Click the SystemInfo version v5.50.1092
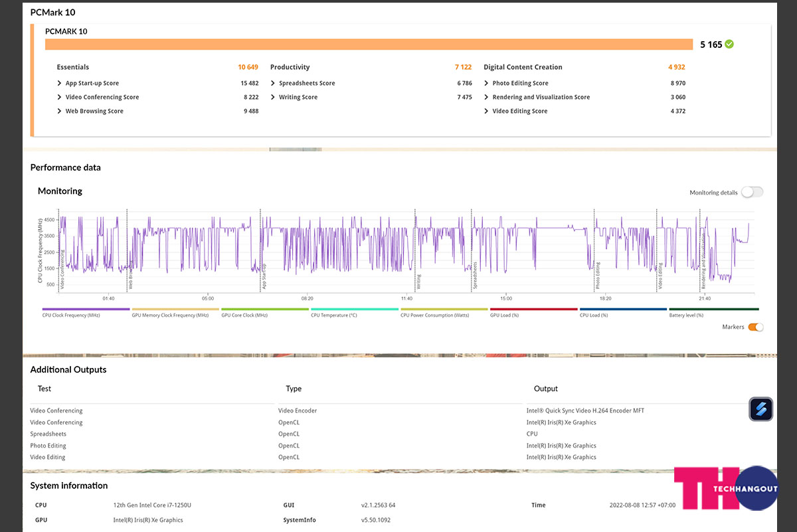 pyautogui.click(x=376, y=520)
